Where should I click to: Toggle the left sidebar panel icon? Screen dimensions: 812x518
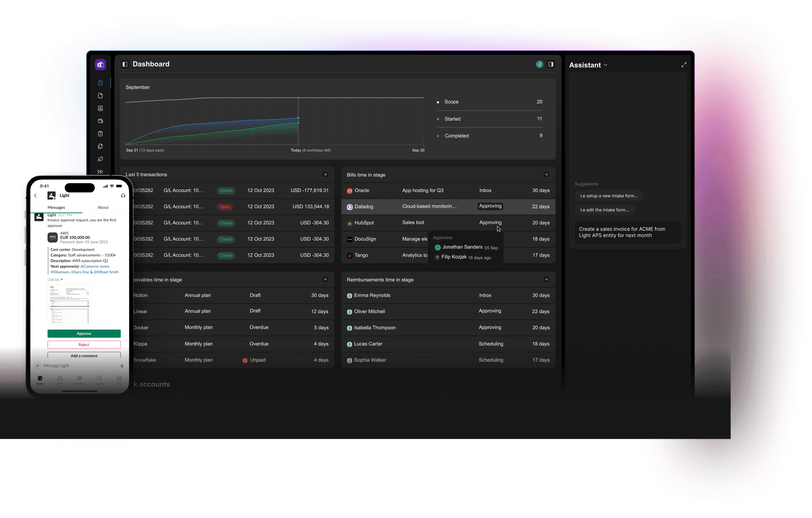125,64
